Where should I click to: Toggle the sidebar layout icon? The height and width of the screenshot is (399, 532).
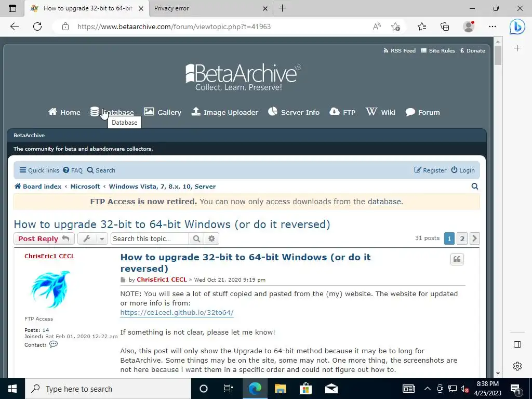517,344
